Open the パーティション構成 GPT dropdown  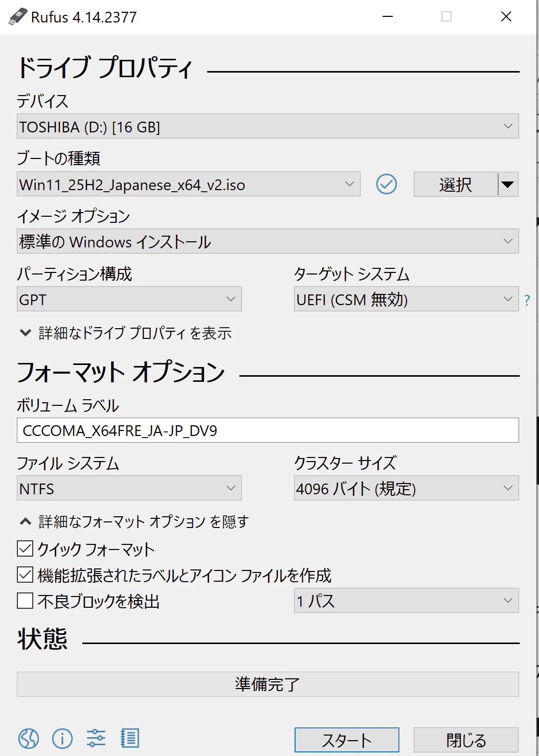(x=129, y=299)
